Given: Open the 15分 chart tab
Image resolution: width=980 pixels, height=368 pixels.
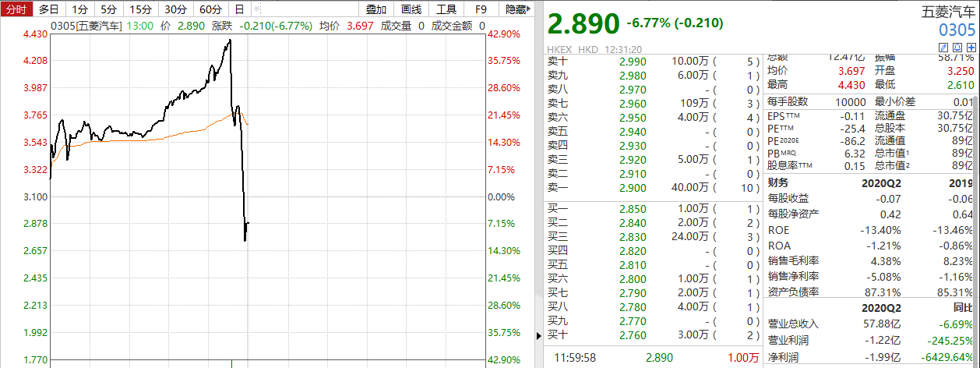Looking at the screenshot, I should tap(141, 9).
